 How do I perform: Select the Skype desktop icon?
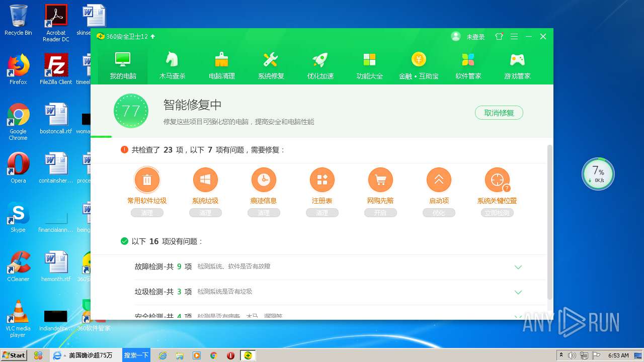coord(18,217)
